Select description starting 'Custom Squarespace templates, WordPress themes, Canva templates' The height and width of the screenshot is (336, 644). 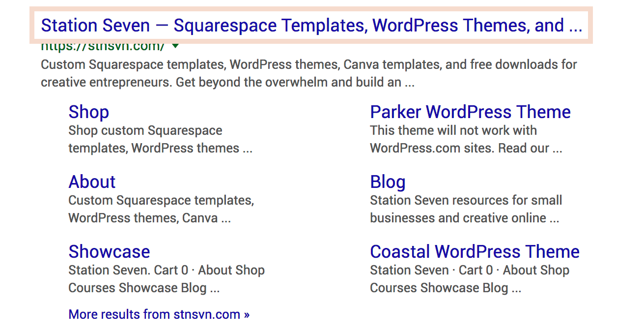tap(309, 73)
